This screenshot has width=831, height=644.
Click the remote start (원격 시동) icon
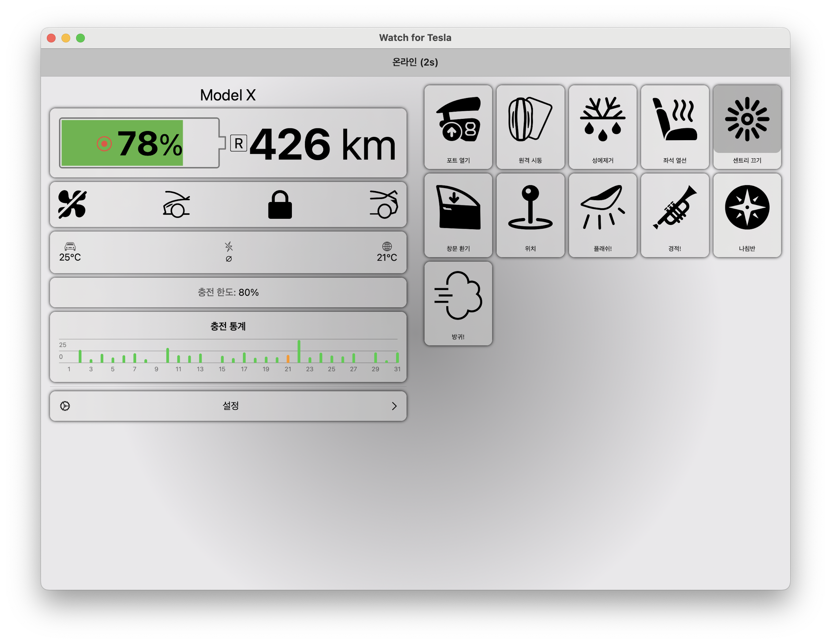tap(530, 127)
